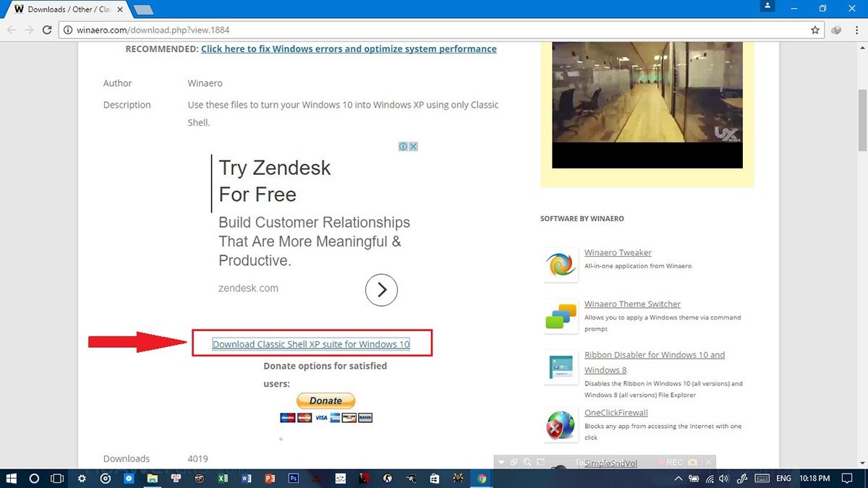Image resolution: width=868 pixels, height=488 pixels.
Task: Click the Chrome back arrow
Action: click(x=12, y=30)
